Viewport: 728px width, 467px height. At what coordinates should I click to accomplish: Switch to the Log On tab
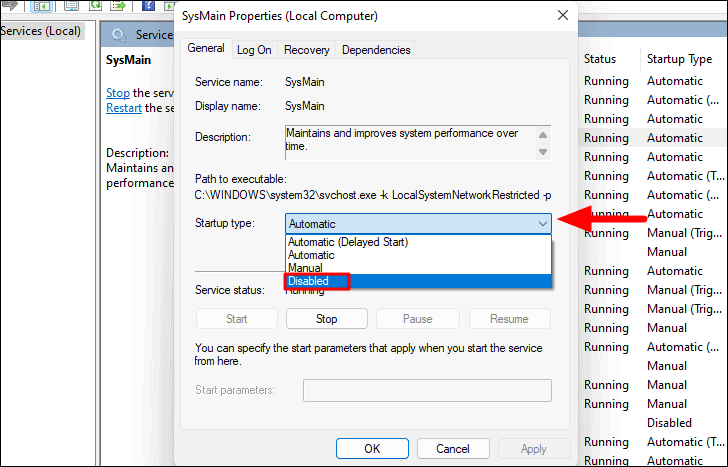[254, 49]
